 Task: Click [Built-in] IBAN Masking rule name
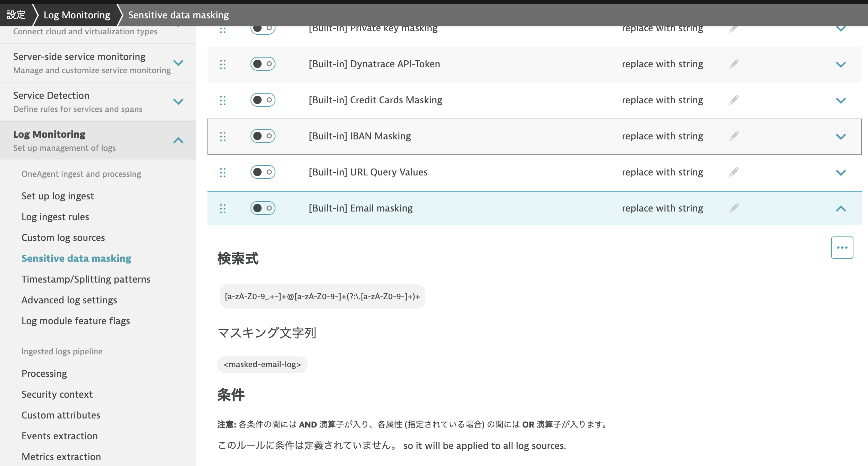tap(360, 136)
